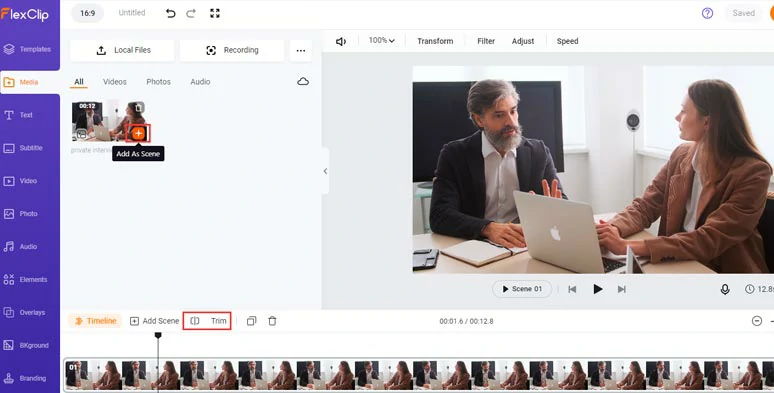
Task: Duplicate the scene using copy icon
Action: [251, 321]
